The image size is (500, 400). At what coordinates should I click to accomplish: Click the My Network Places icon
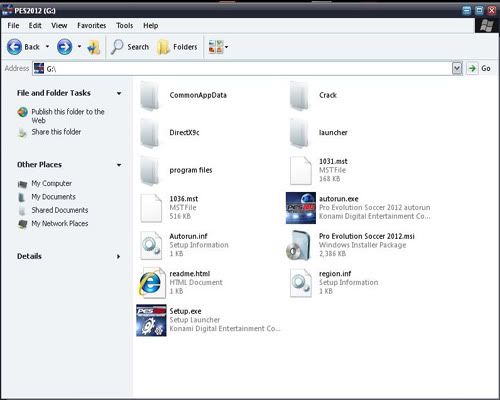[x=22, y=224]
